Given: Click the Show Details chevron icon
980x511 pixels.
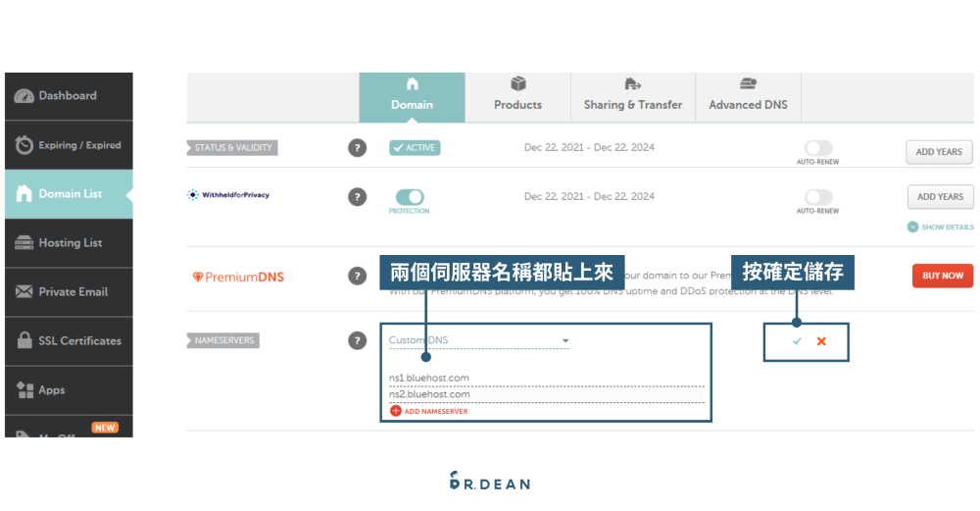Looking at the screenshot, I should 912,227.
